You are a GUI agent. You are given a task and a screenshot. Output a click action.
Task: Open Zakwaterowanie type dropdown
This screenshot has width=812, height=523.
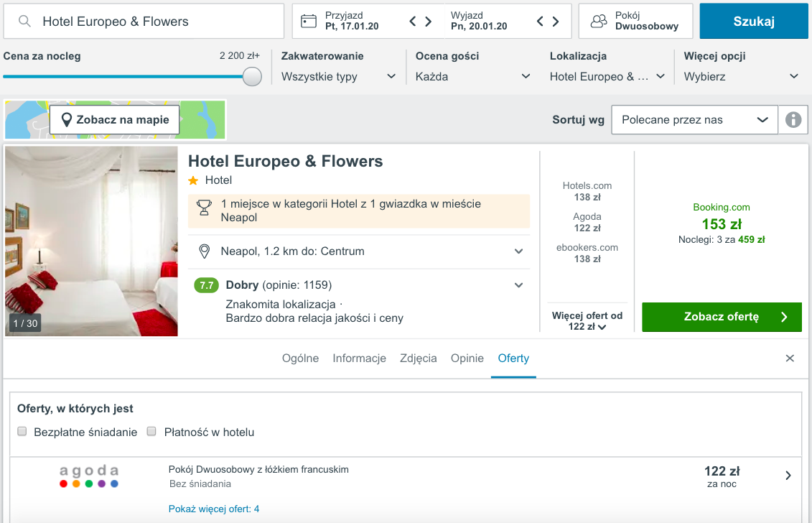click(338, 76)
